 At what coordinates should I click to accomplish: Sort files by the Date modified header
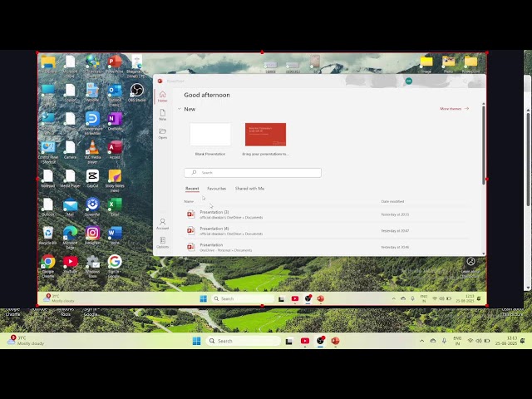[x=392, y=201]
